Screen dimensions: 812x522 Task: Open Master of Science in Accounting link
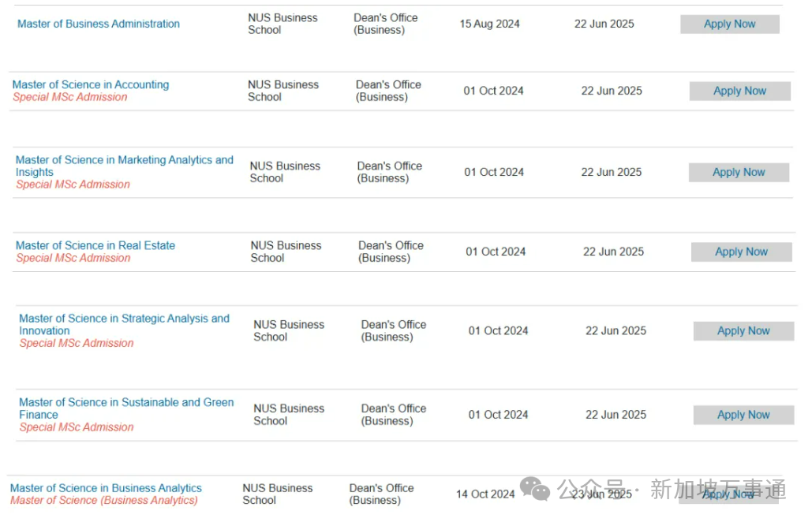[x=91, y=84]
